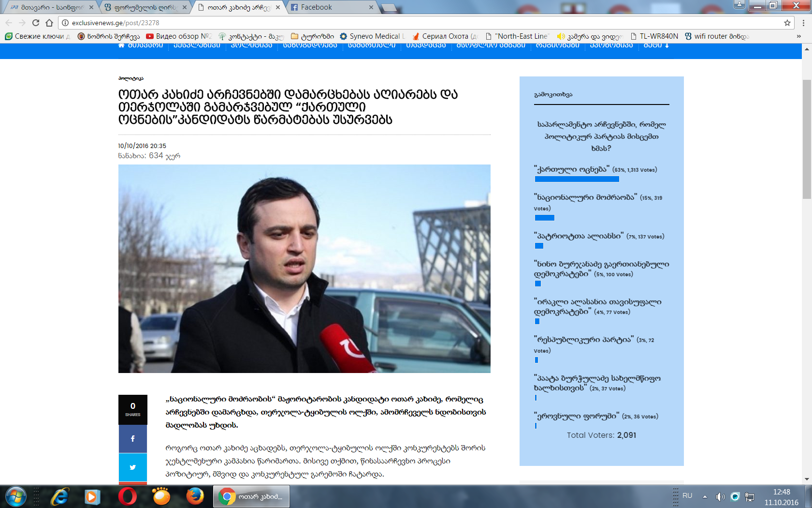The image size is (812, 508).
Task: Open the Synevo Medical bookmark
Action: pos(372,36)
